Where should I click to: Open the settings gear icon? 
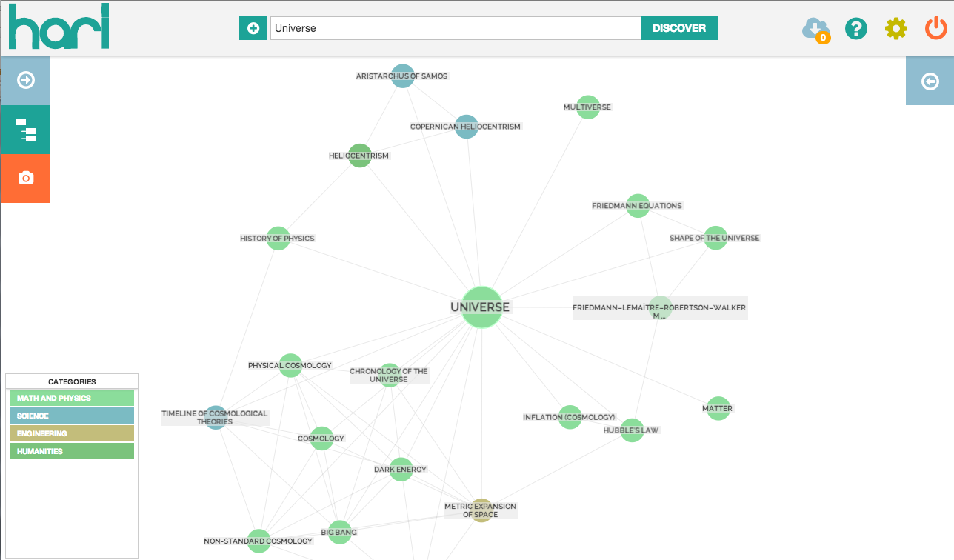click(895, 29)
